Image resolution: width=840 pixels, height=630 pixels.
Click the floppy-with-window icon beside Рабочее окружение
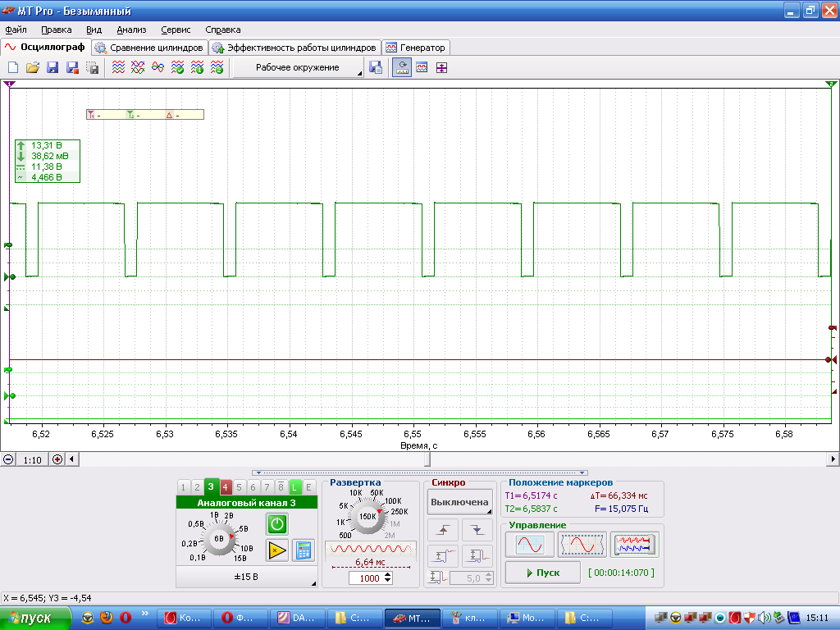click(376, 67)
